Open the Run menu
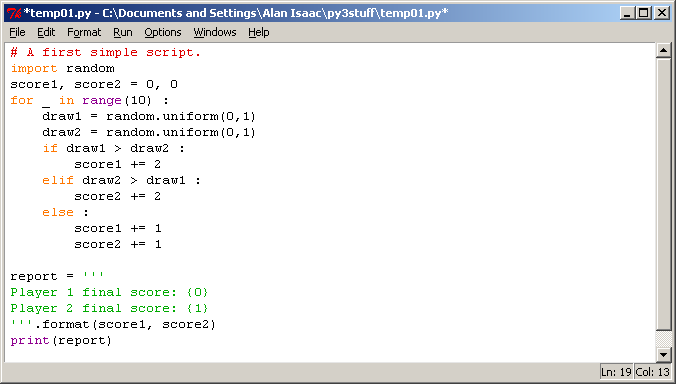 [x=123, y=32]
